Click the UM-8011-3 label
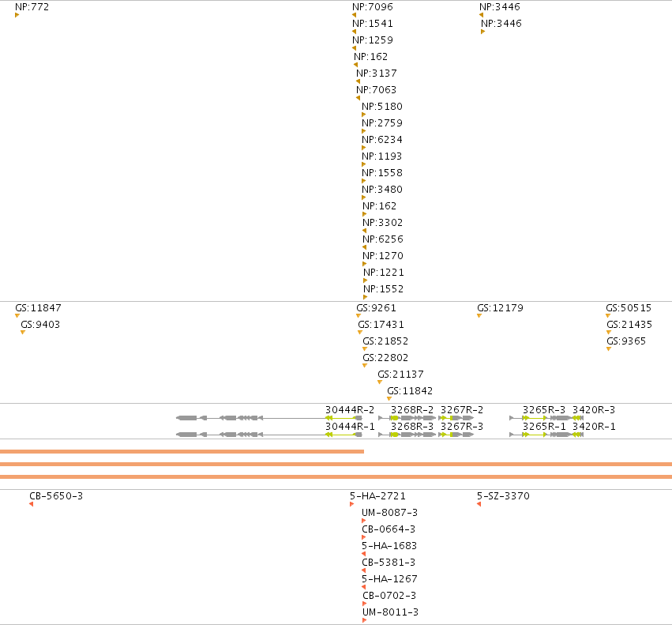The width and height of the screenshot is (672, 625). coord(390,612)
